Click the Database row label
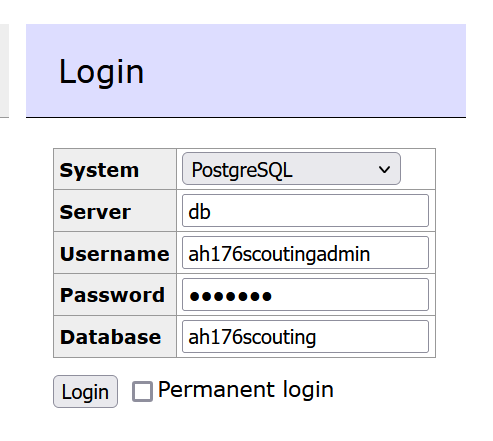493x441 pixels. tap(110, 337)
